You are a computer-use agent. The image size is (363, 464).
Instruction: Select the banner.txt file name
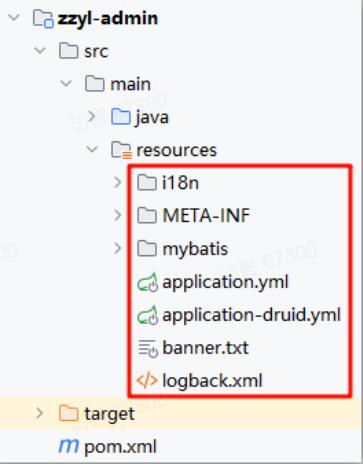point(206,348)
